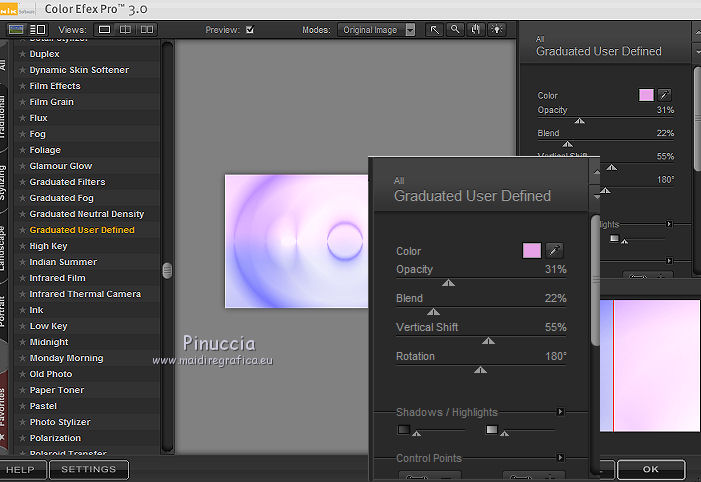Click scroll-up arrow in top-right corner
701x482 pixels.
click(697, 33)
